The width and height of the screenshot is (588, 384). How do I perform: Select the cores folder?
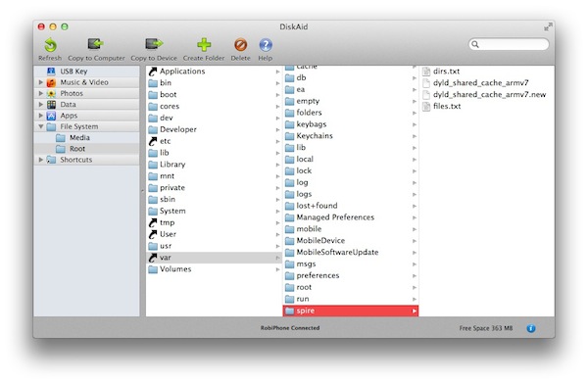coord(214,107)
